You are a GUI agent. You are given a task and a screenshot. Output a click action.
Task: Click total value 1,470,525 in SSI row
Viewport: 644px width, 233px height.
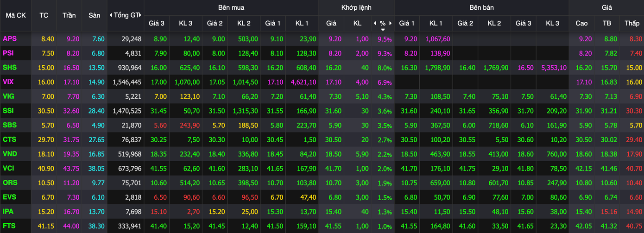click(x=127, y=111)
